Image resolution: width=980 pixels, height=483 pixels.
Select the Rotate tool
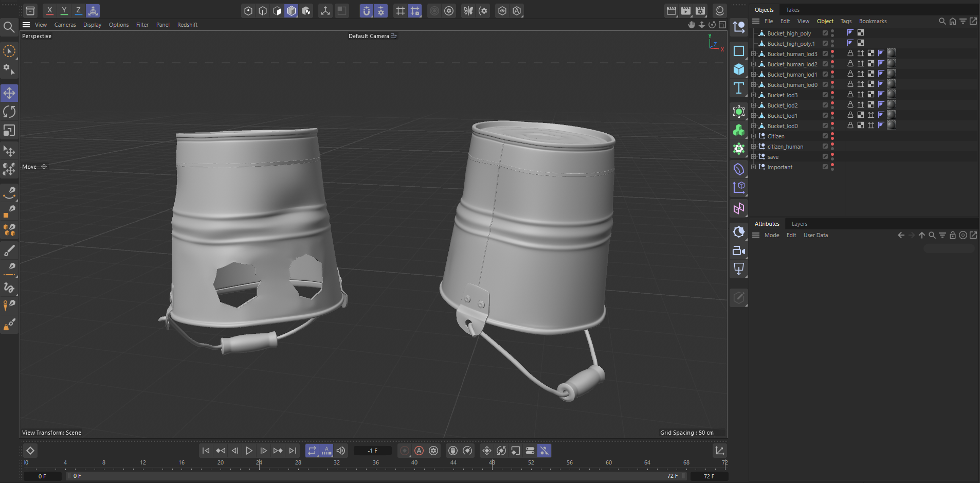(x=9, y=112)
